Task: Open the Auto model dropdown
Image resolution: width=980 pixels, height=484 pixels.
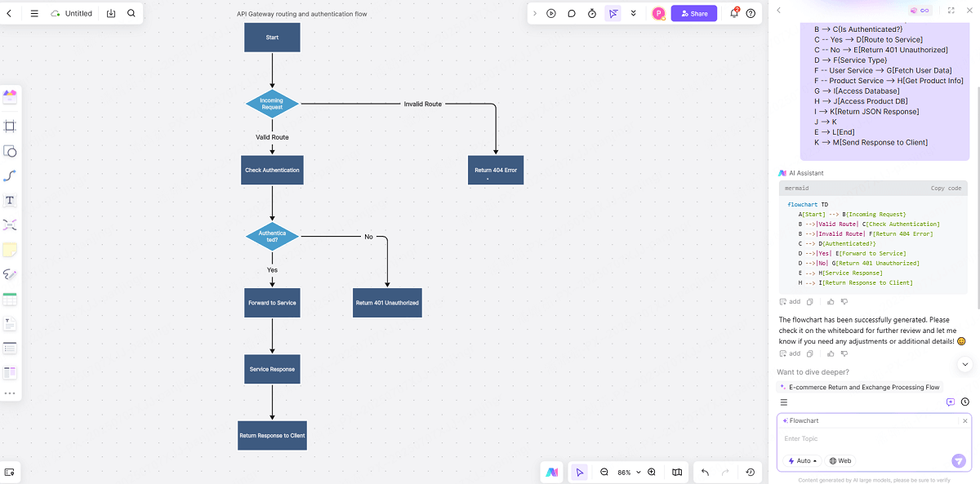Action: (803, 461)
